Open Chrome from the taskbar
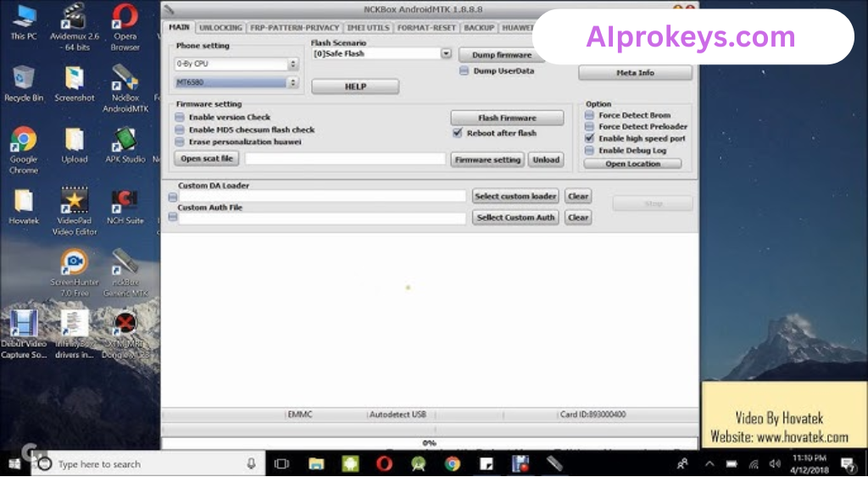Image resolution: width=868 pixels, height=488 pixels. click(x=453, y=463)
